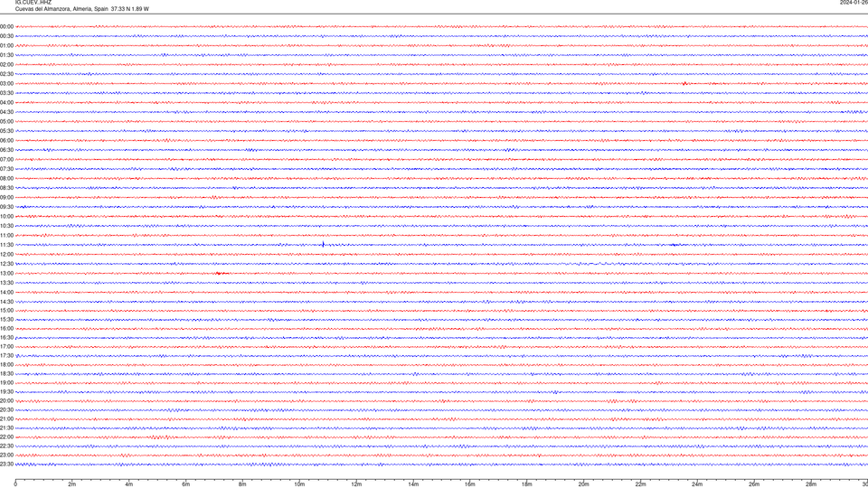This screenshot has width=868, height=488.
Task: Select the 00:30 trace time label
Action: [x=6, y=36]
